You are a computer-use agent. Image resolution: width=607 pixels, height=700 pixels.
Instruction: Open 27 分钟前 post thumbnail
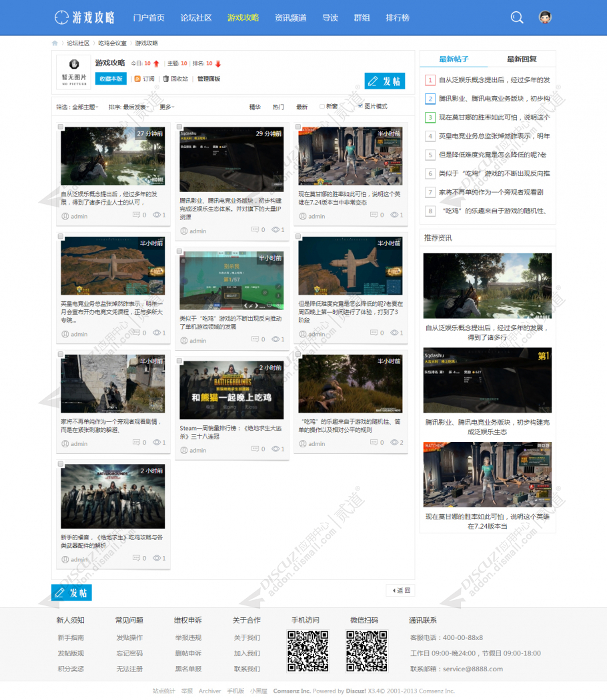click(x=113, y=156)
